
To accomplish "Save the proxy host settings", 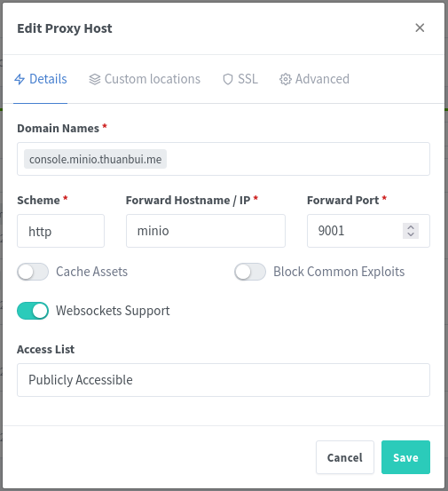I will point(405,457).
